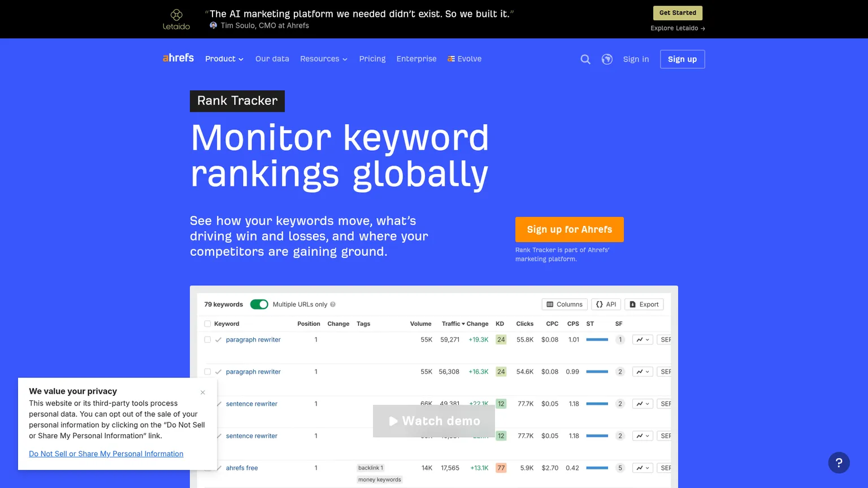
Task: Click the Export button
Action: pyautogui.click(x=644, y=304)
